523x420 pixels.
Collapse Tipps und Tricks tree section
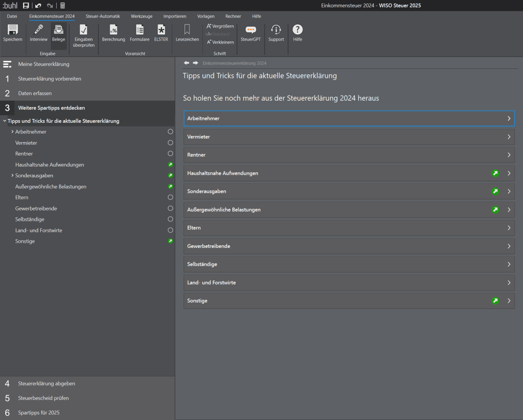coord(4,121)
